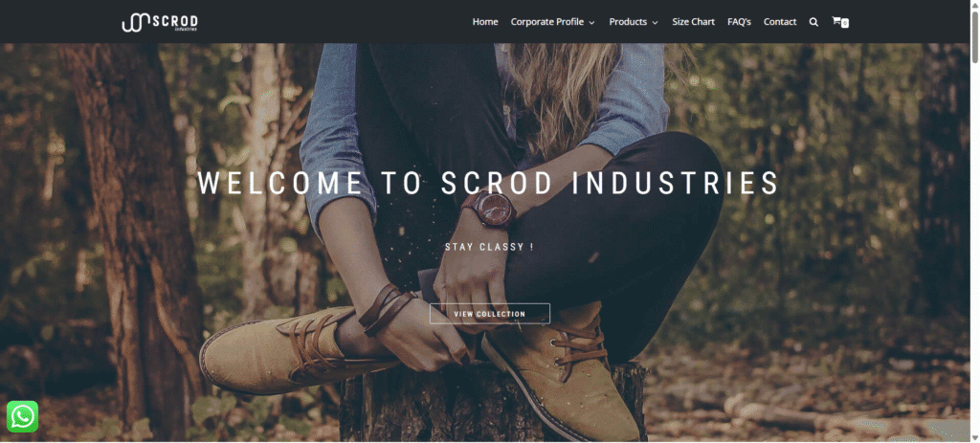The height and width of the screenshot is (443, 980).
Task: Click the Stay Classy tagline text
Action: click(489, 247)
